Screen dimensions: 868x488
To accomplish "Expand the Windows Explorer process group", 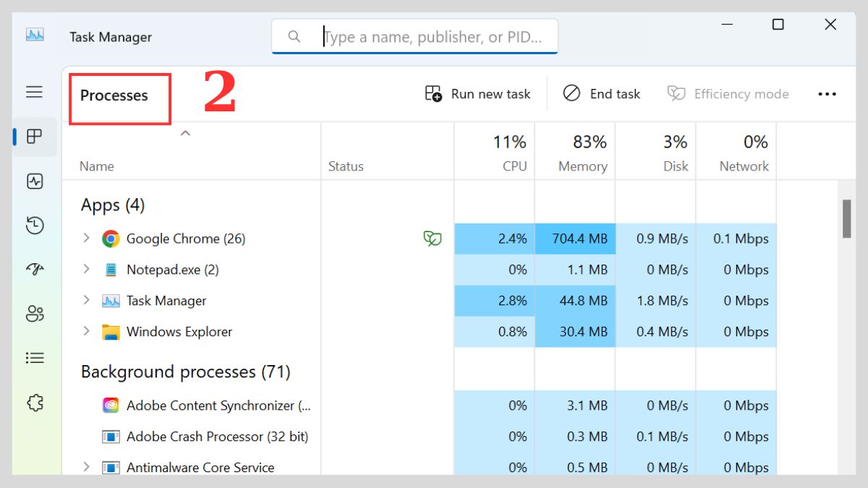I will point(86,331).
